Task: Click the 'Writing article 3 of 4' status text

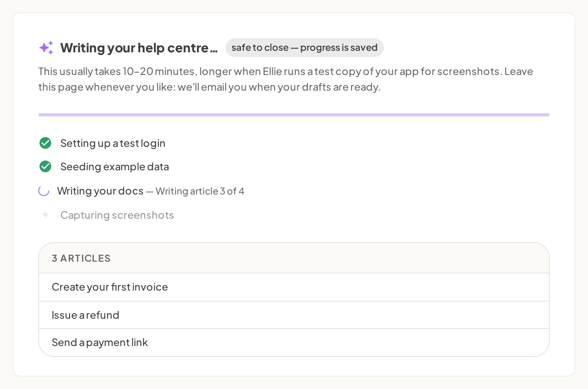Action: click(x=200, y=191)
